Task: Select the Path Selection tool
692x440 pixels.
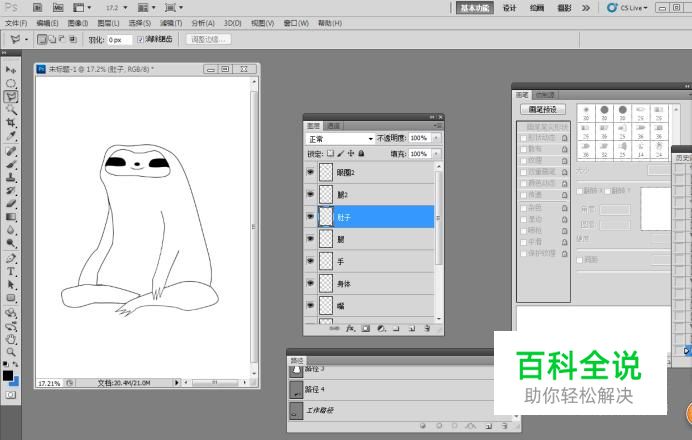Action: click(11, 285)
